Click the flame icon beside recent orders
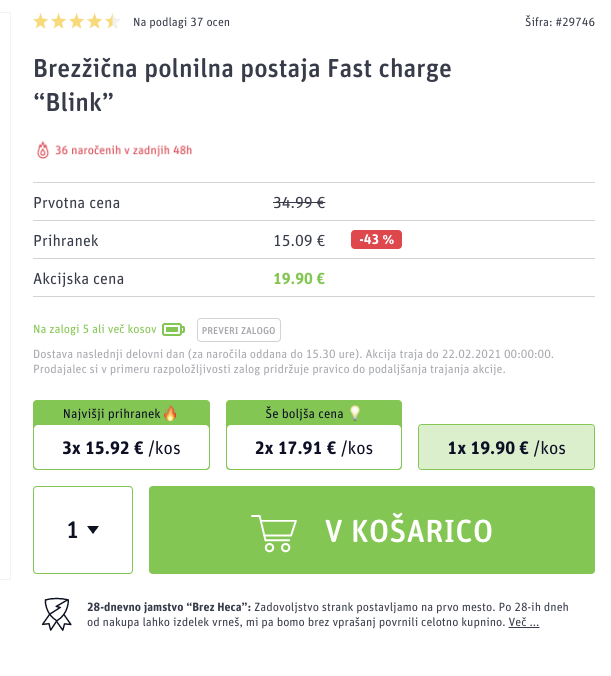The height and width of the screenshot is (676, 611). [x=43, y=150]
